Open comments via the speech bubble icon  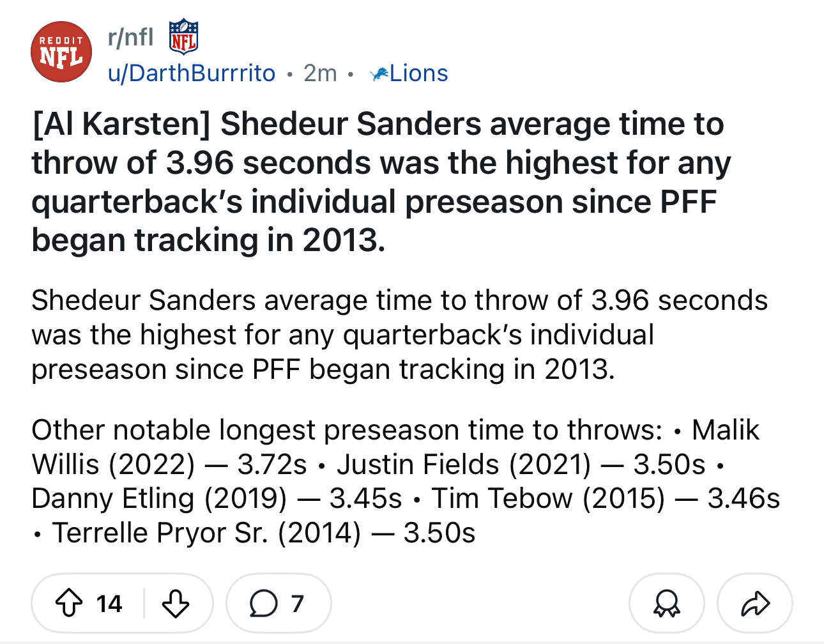click(263, 603)
